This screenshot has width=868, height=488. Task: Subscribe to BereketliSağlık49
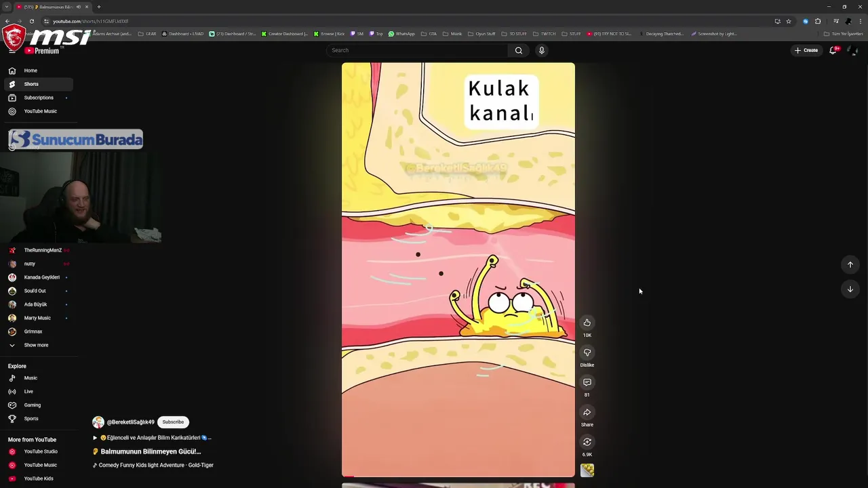173,422
